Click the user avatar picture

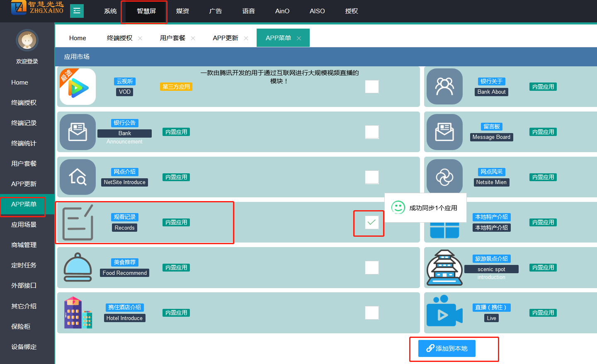[27, 40]
